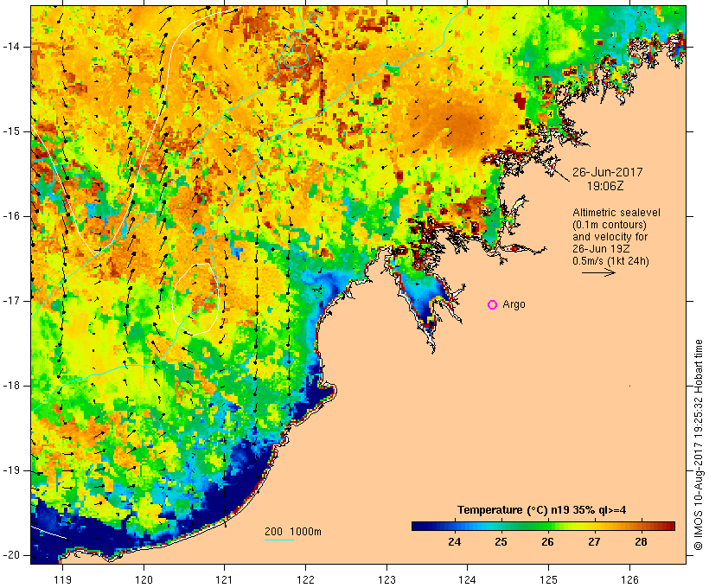Click the '0.5m/s (1kt 24h)' text
The image size is (709, 588).
(610, 261)
